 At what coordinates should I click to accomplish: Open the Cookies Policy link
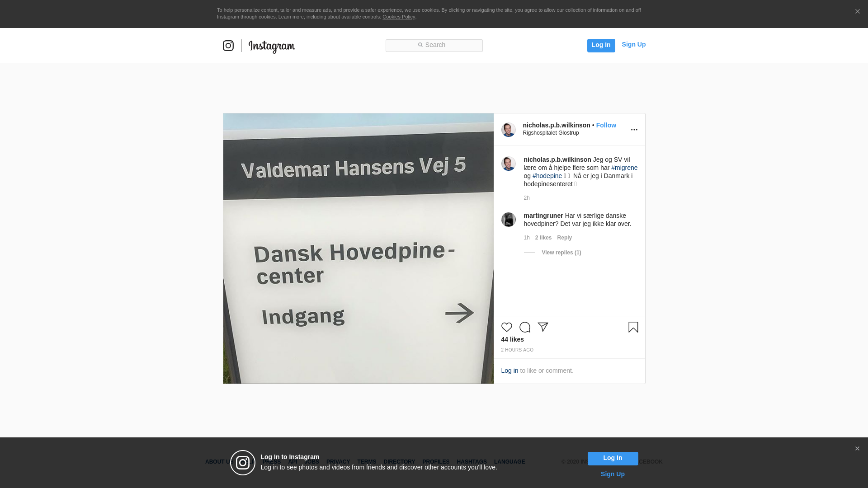pos(399,17)
